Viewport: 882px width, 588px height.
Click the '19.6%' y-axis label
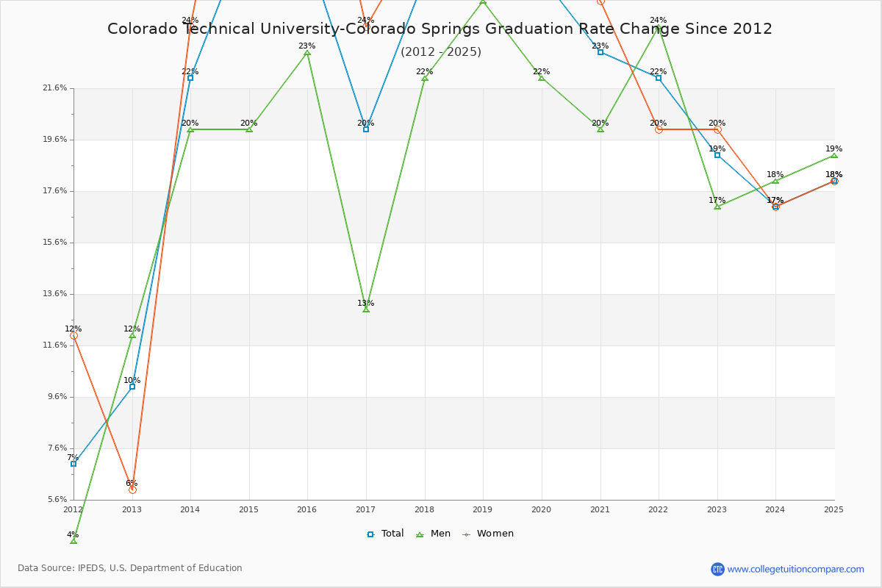pos(55,140)
